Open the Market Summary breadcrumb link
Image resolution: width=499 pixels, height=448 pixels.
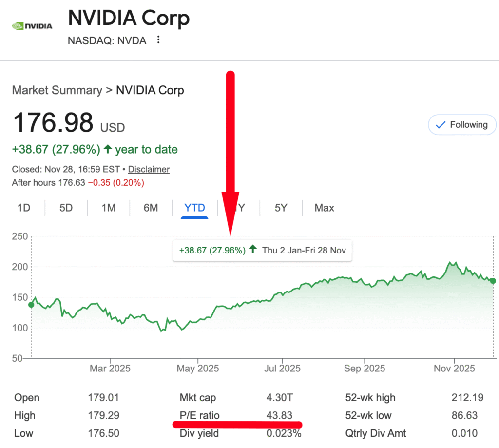tap(57, 90)
